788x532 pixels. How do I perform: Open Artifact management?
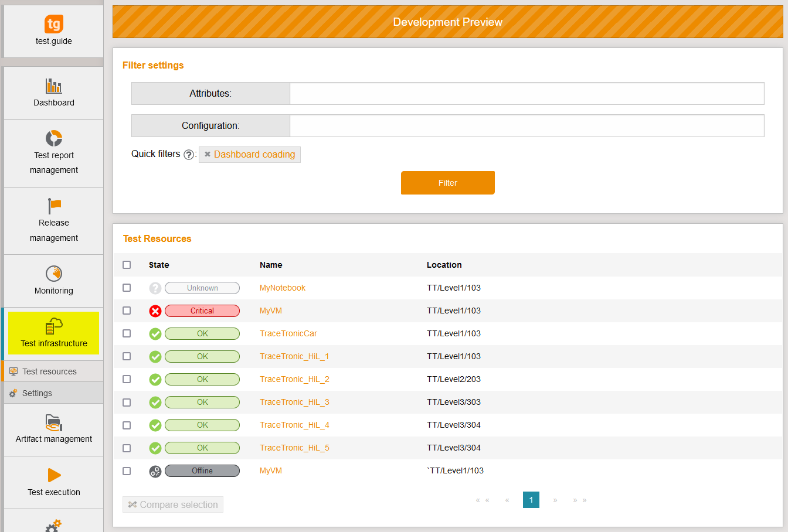coord(53,430)
